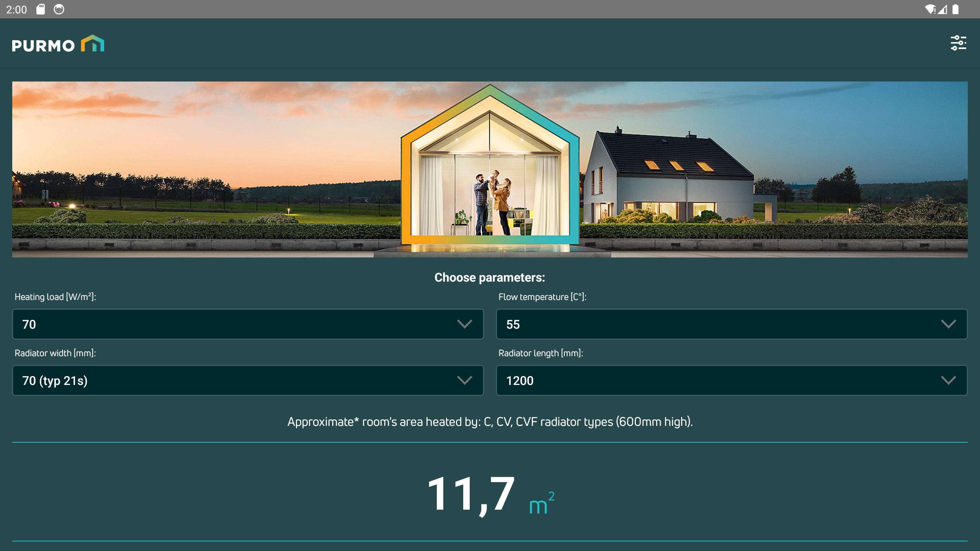
Task: Open the Flow temperature dropdown showing 55
Action: [732, 324]
